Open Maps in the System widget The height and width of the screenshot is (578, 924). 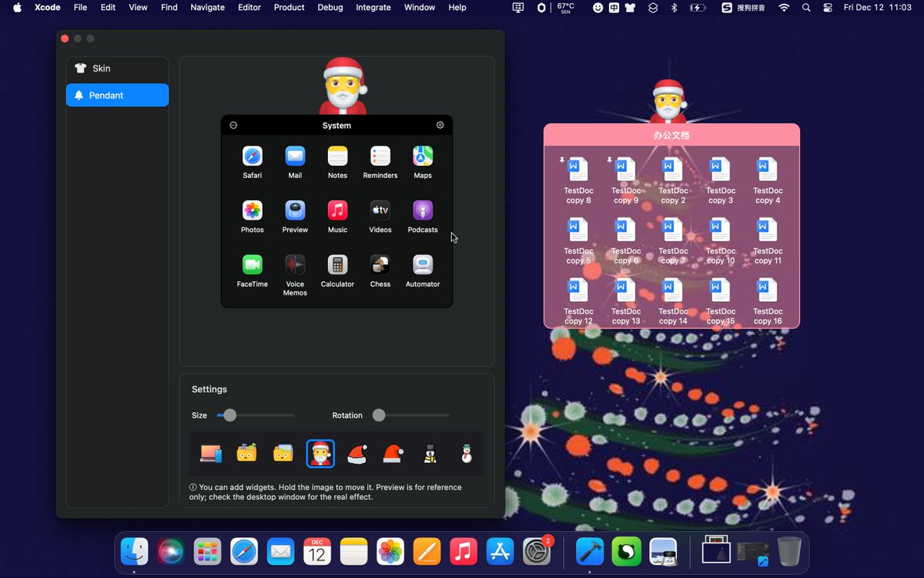coord(423,156)
